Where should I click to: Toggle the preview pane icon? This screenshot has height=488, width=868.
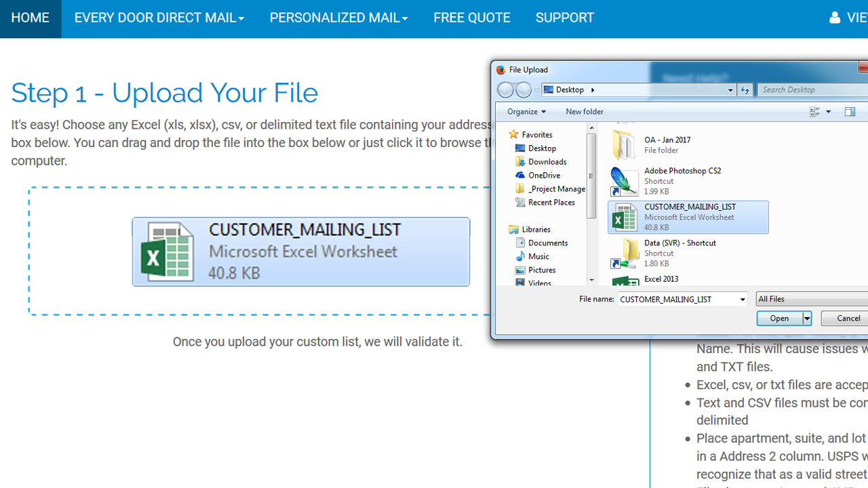[850, 112]
